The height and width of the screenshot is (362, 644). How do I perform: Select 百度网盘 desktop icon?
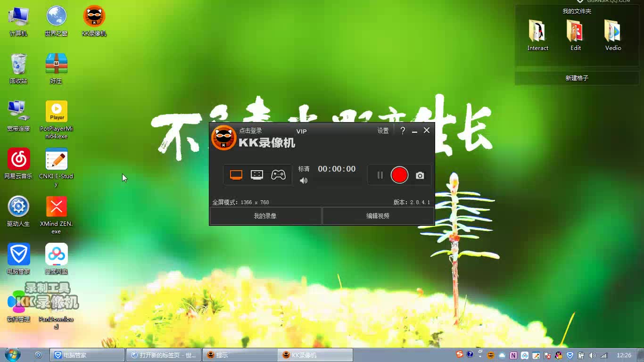[57, 259]
